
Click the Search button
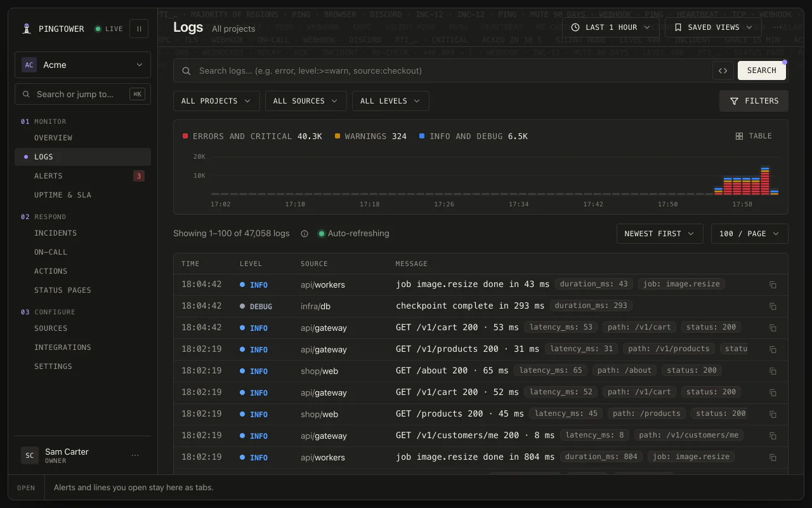(762, 70)
